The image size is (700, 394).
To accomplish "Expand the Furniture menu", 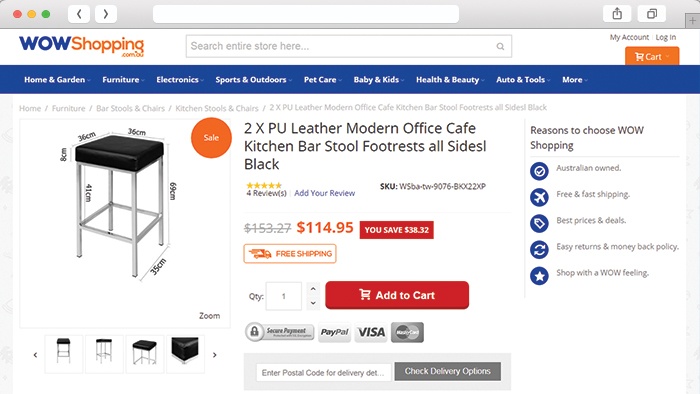I will tap(123, 80).
